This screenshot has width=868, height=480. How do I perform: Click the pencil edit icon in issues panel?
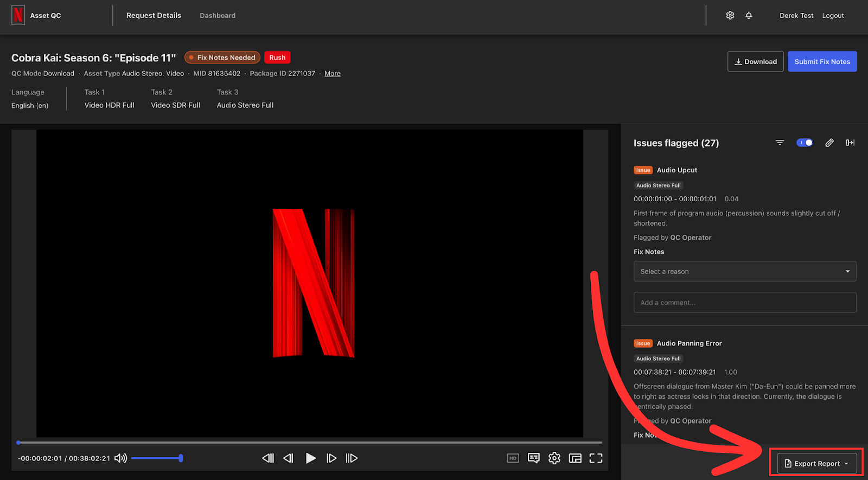tap(829, 143)
